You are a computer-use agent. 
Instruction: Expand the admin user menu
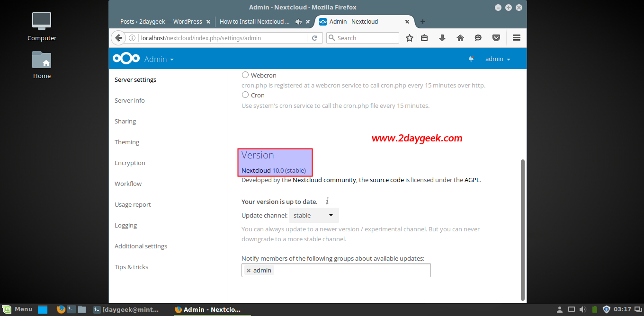click(498, 59)
